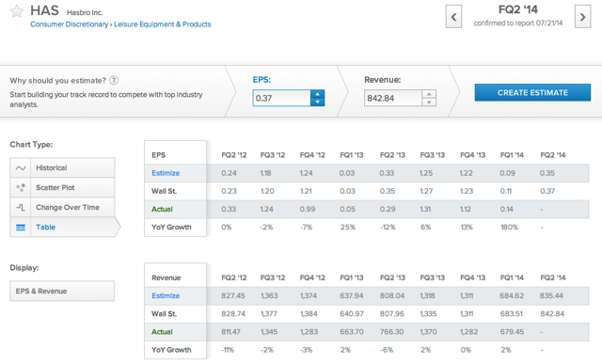Increase EPS value with up arrow
Screen dimensions: 602x364
coord(318,94)
